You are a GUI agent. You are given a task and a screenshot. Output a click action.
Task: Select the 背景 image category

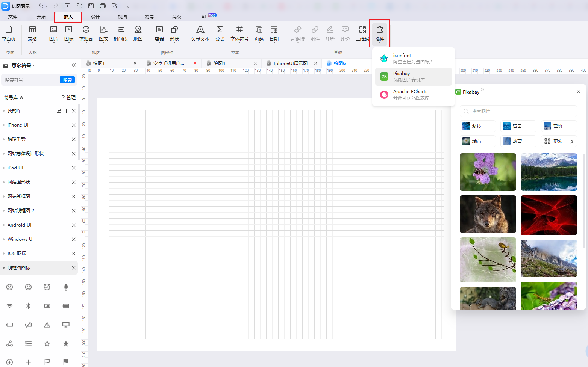tap(518, 126)
